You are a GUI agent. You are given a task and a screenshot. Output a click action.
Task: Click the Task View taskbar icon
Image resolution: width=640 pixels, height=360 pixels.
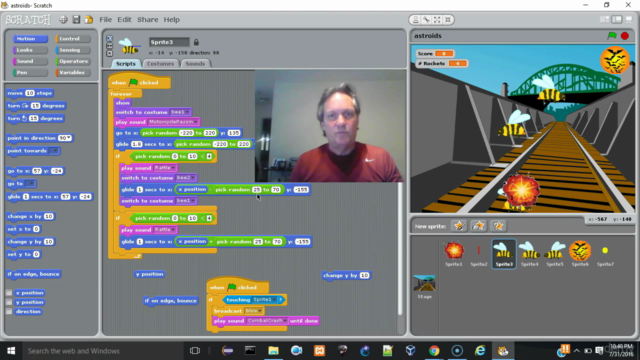coord(195,351)
